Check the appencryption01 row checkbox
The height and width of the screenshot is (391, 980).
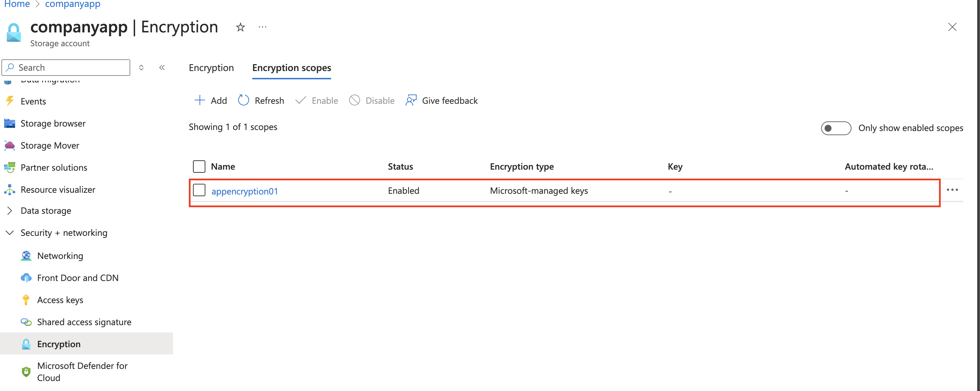tap(199, 190)
